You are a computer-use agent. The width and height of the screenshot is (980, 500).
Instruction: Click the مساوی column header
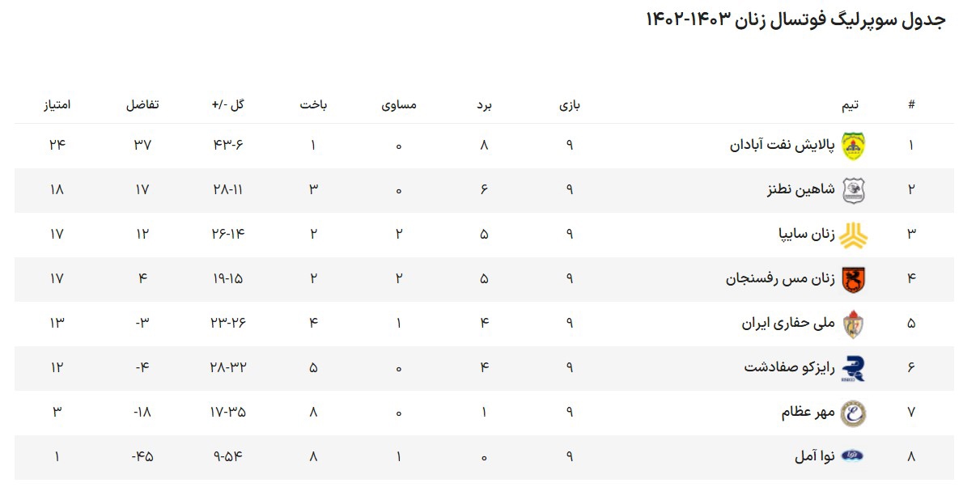[x=399, y=105]
